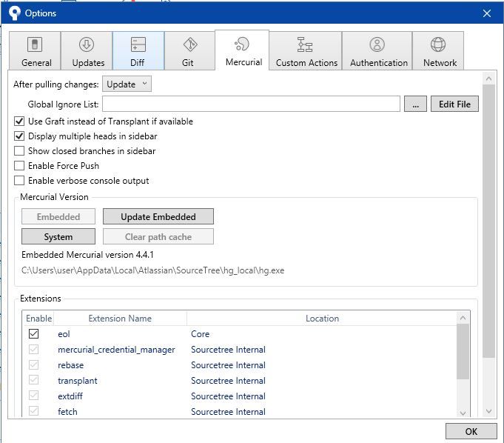Click the extensions list scrollbar thumb
The height and width of the screenshot is (443, 504).
tap(463, 352)
